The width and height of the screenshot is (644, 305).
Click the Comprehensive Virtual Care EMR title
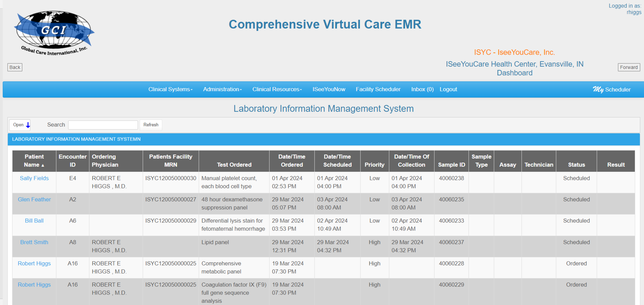325,24
